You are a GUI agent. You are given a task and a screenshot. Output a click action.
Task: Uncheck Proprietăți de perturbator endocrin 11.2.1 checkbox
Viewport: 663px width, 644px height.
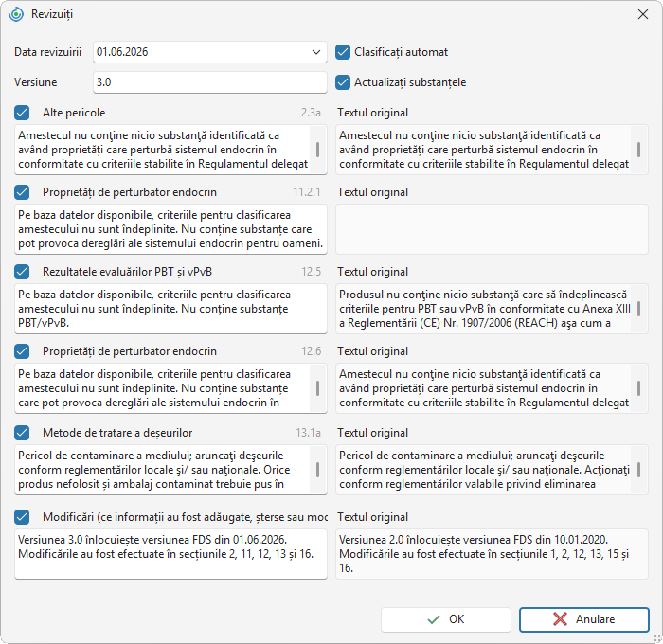(x=22, y=192)
